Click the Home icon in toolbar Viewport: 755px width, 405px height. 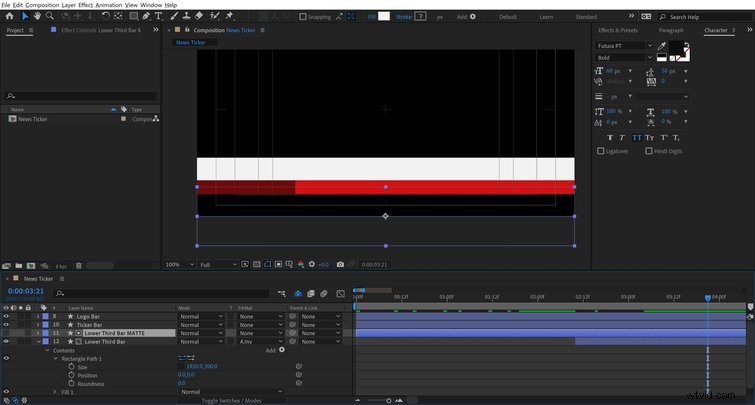[9, 16]
